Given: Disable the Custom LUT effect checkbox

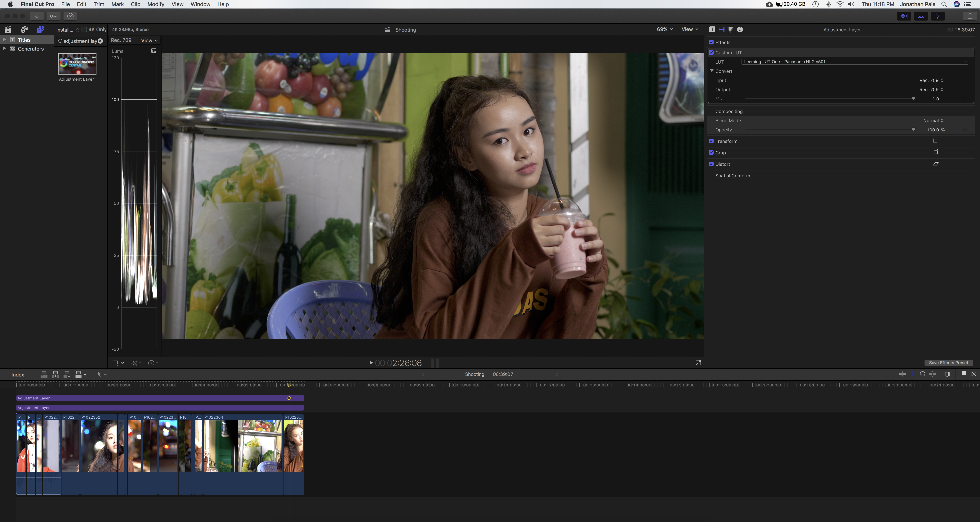Looking at the screenshot, I should [711, 53].
